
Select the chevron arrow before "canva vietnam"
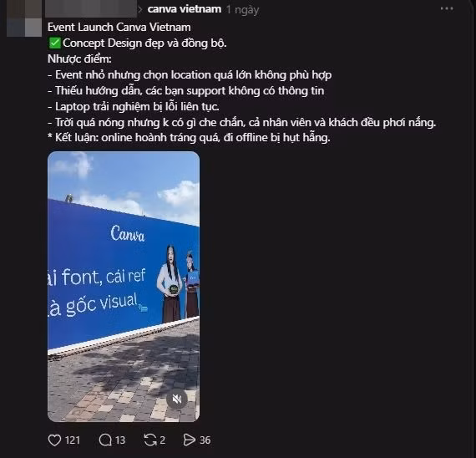[x=140, y=9]
